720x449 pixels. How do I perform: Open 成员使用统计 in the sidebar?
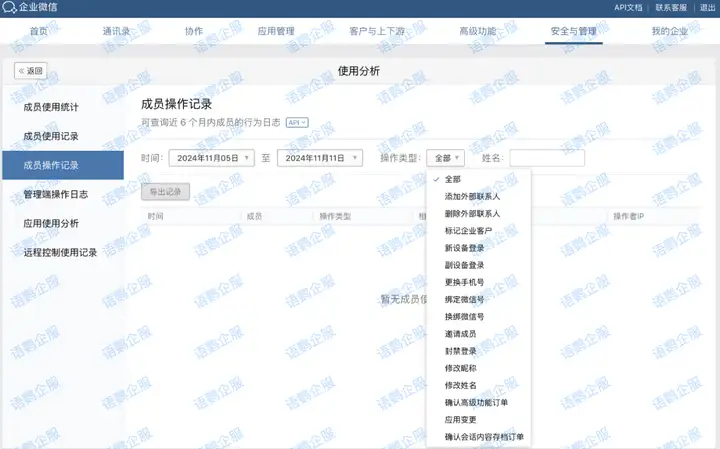point(51,107)
